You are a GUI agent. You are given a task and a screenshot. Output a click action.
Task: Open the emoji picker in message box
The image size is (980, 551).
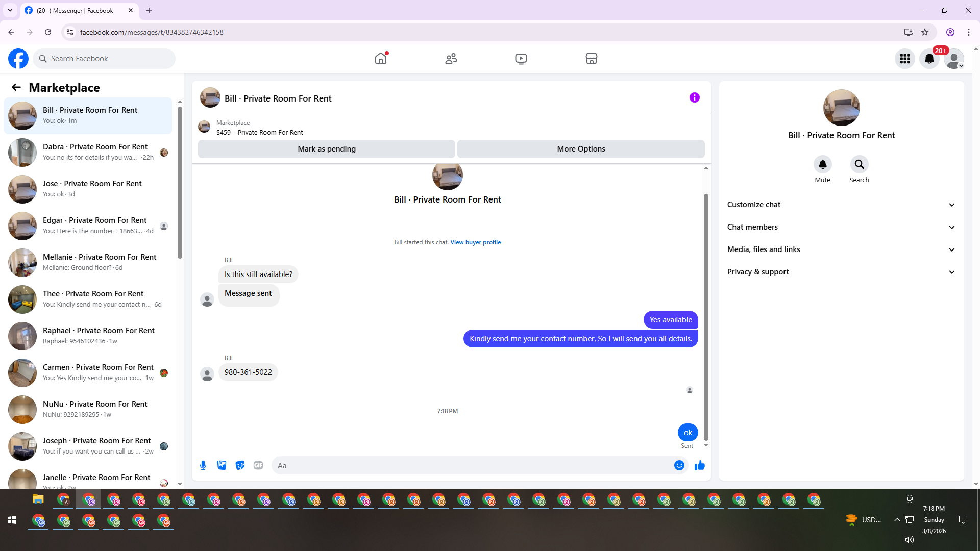tap(679, 465)
